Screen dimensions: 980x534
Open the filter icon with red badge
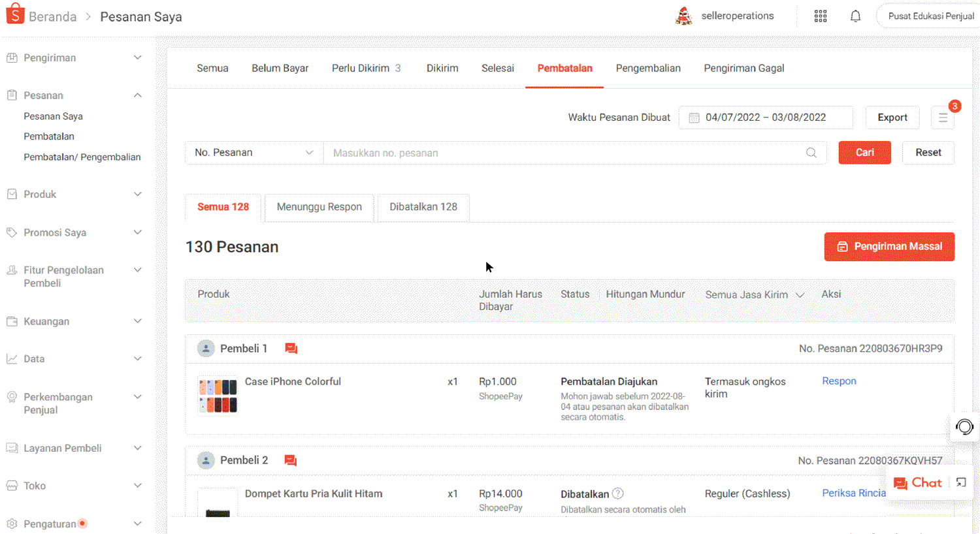(x=943, y=118)
